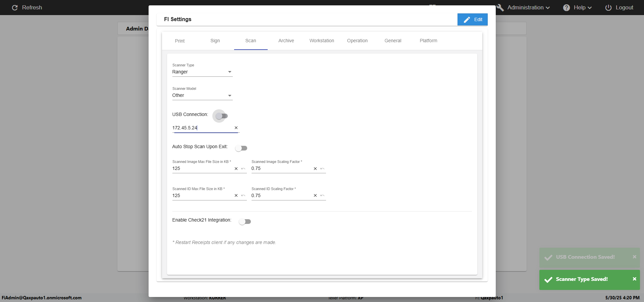Click the Scanner Type Saved message text
The image size is (644, 302).
(582, 279)
